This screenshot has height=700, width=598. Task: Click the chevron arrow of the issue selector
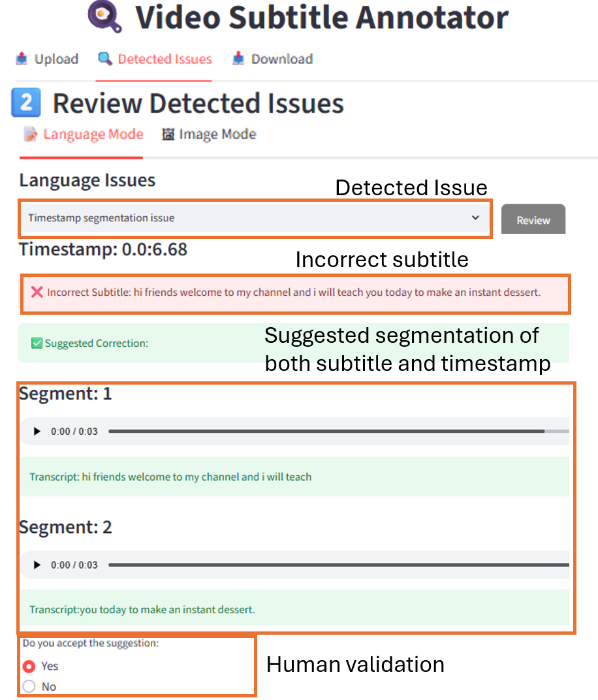[475, 218]
